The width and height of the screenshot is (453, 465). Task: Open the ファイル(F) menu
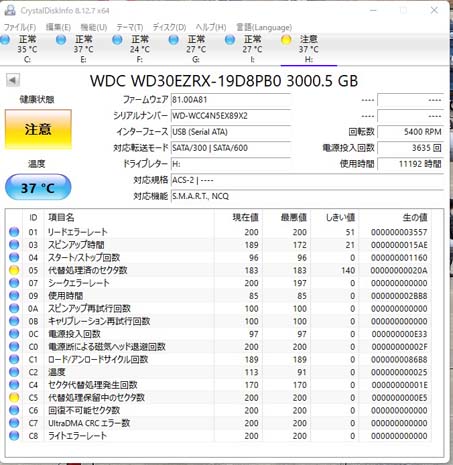tap(20, 27)
